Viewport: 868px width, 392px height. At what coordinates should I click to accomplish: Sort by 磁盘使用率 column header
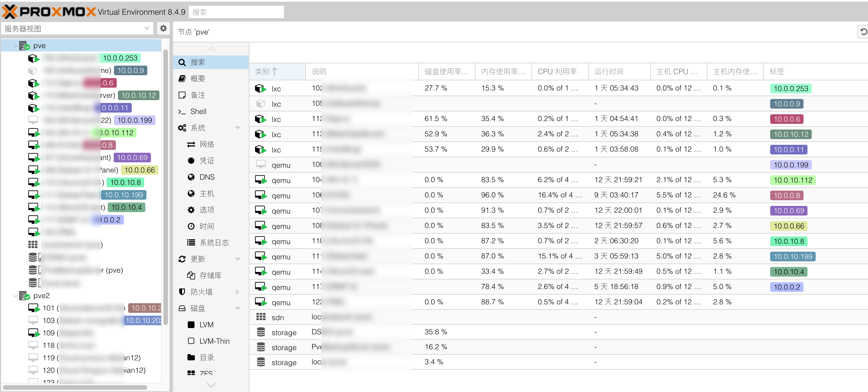tap(447, 72)
